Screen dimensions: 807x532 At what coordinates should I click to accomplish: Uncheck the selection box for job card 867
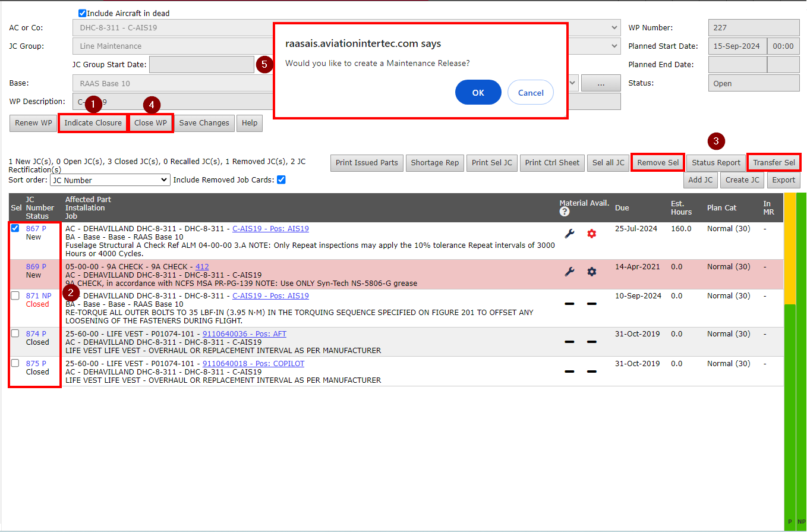click(15, 228)
